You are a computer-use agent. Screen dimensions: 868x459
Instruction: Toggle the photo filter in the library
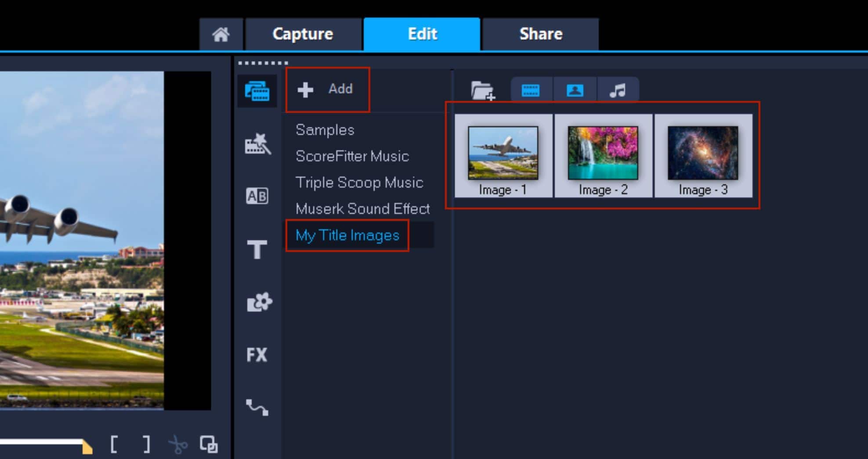pos(574,90)
